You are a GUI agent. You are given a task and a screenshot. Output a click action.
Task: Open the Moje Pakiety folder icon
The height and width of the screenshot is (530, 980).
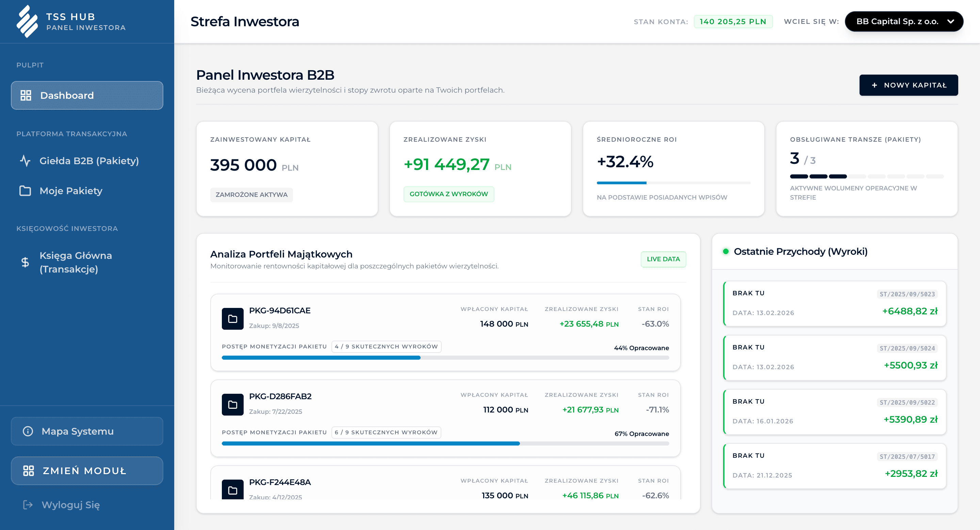point(26,191)
